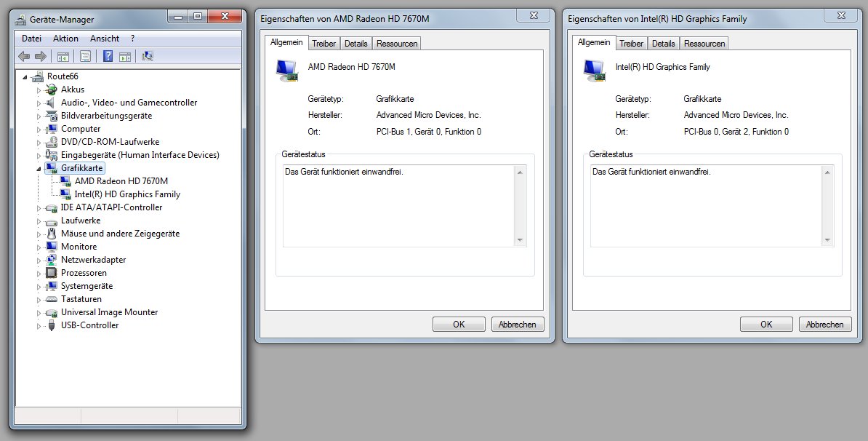The image size is (868, 441).
Task: Select Allgemein tab in AMD Radeon properties
Action: pos(286,42)
